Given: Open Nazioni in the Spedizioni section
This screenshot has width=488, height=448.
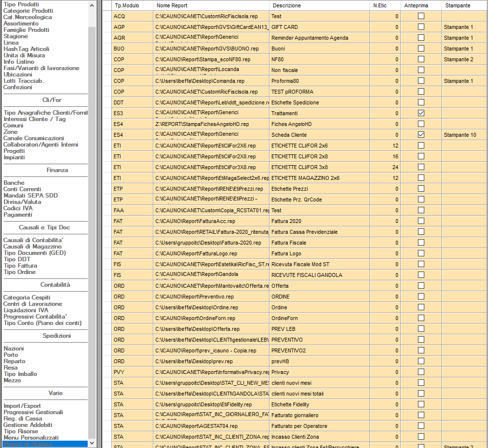Looking at the screenshot, I should [x=14, y=348].
